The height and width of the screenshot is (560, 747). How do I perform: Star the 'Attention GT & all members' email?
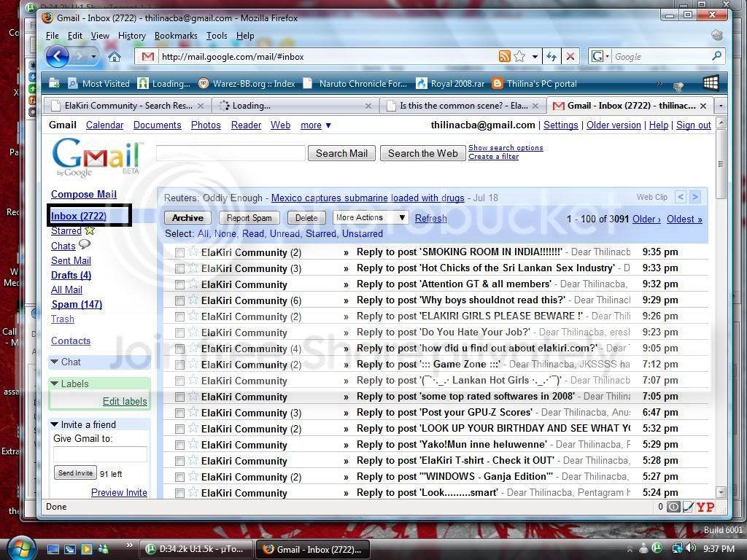coord(193,284)
